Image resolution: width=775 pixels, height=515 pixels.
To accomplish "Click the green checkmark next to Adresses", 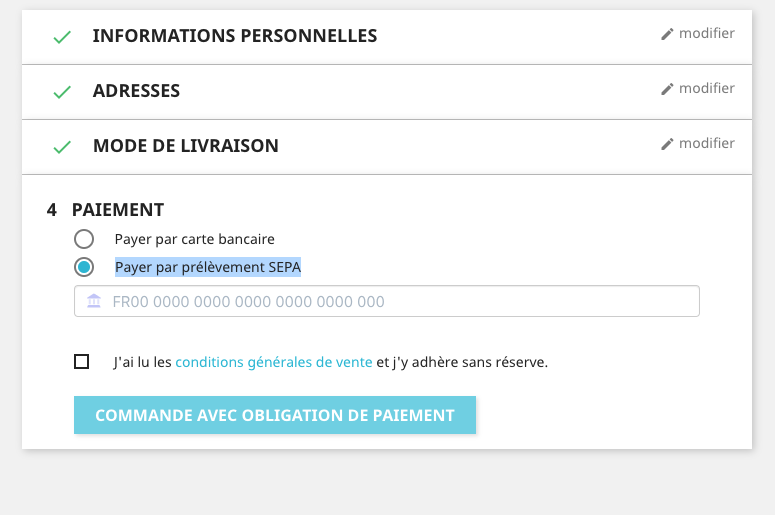I will click(62, 92).
